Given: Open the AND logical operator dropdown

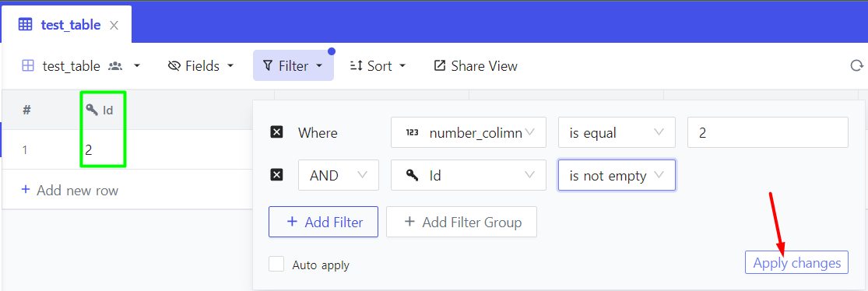Looking at the screenshot, I should (x=338, y=175).
